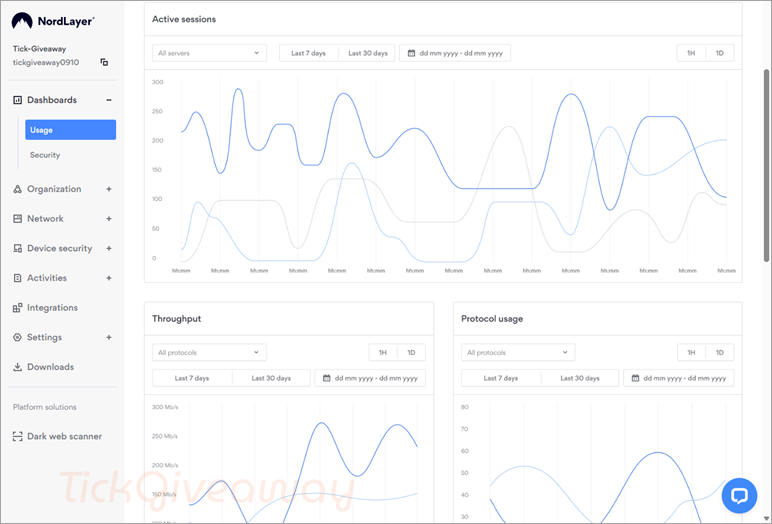Expand the Organization menu section
Screen dimensions: 772x524
109,189
